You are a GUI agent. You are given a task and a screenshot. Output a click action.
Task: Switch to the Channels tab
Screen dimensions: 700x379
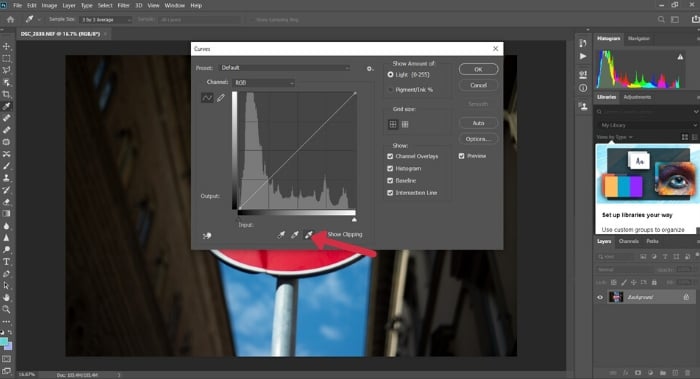(629, 241)
